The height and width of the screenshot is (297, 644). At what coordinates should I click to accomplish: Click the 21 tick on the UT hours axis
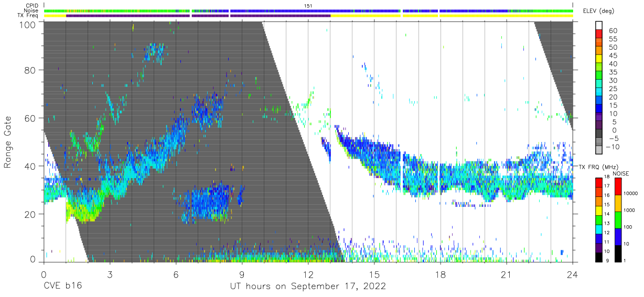click(506, 274)
